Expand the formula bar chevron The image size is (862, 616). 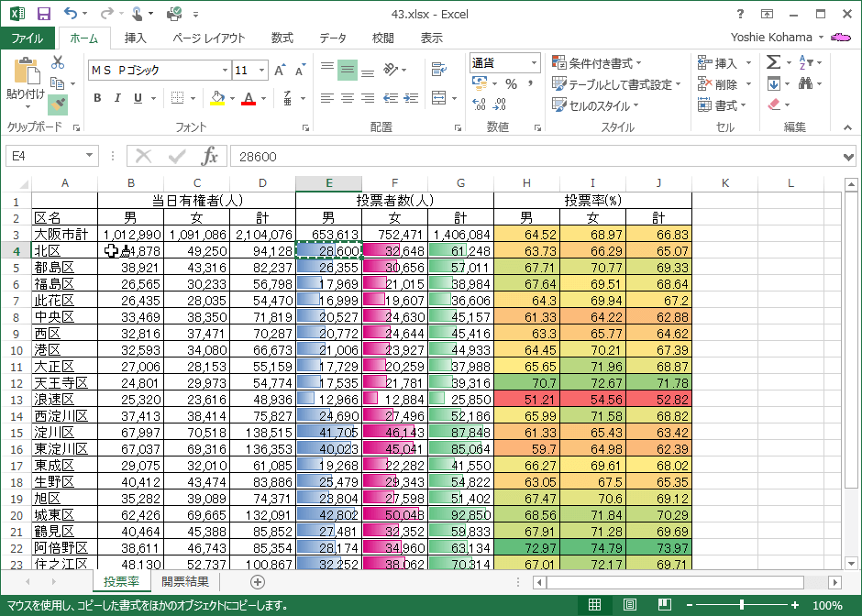coord(848,157)
